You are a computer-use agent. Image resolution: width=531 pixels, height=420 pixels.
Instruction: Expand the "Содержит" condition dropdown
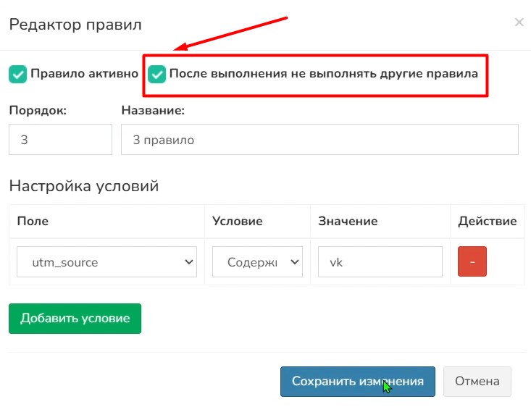[x=257, y=262]
